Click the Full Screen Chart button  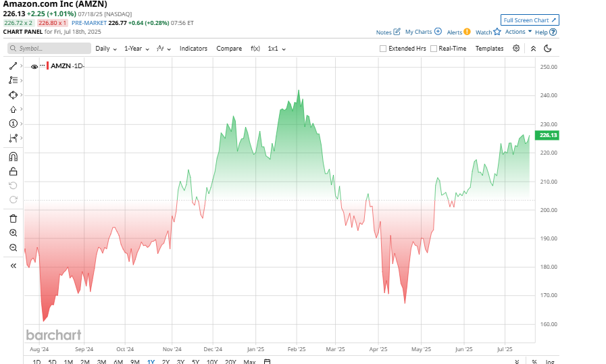(x=530, y=20)
